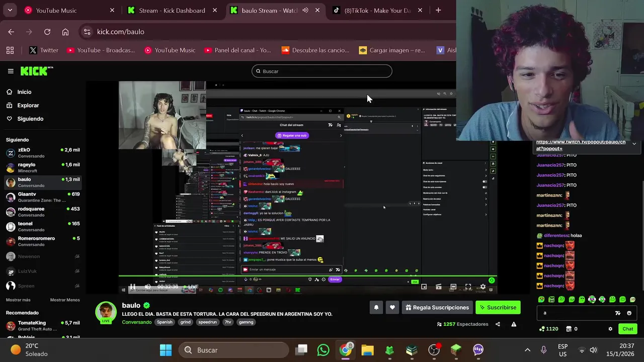Open chat settings gear icon
Viewport: 644px width, 362px height.
point(610,329)
